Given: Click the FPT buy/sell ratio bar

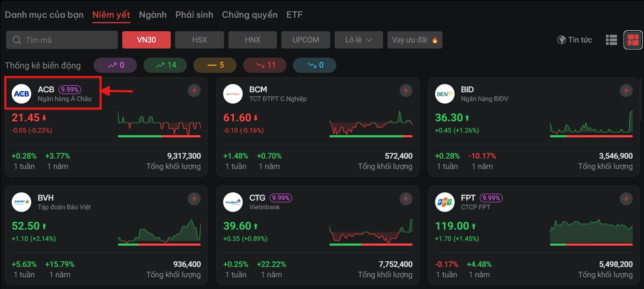Looking at the screenshot, I should (x=591, y=244).
